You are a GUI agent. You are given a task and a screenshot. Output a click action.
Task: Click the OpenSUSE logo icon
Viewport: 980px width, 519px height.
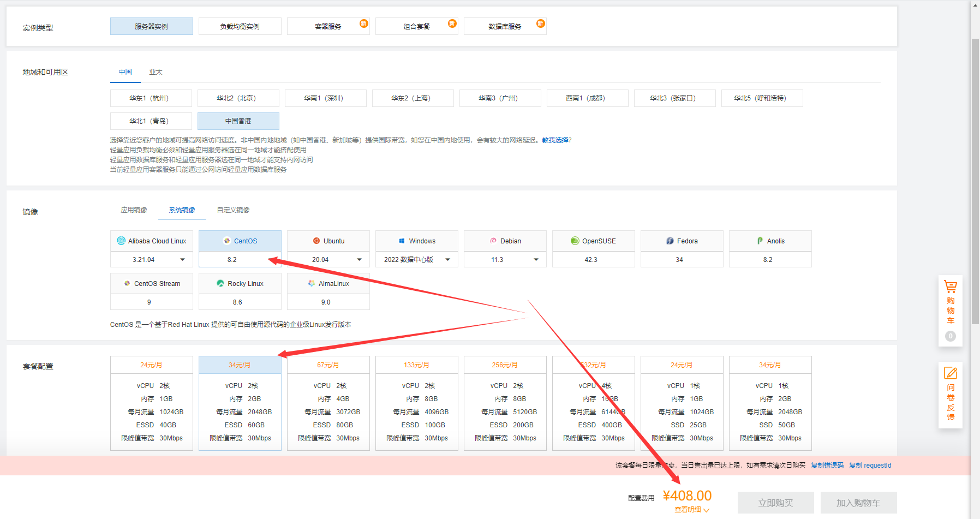[575, 241]
